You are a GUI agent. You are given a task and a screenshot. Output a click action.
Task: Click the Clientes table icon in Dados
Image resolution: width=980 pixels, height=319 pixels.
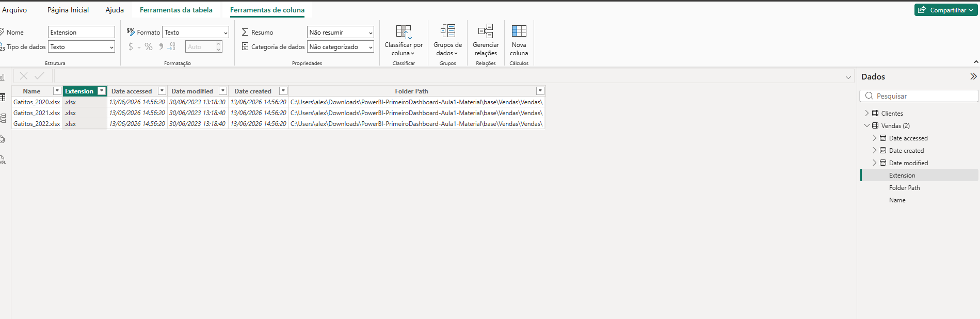click(875, 113)
